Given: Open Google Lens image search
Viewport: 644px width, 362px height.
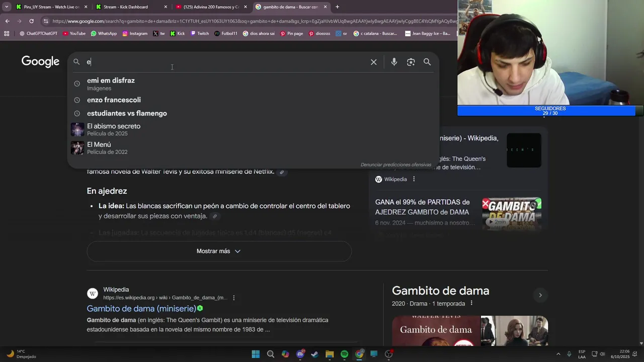Looking at the screenshot, I should coord(411,62).
